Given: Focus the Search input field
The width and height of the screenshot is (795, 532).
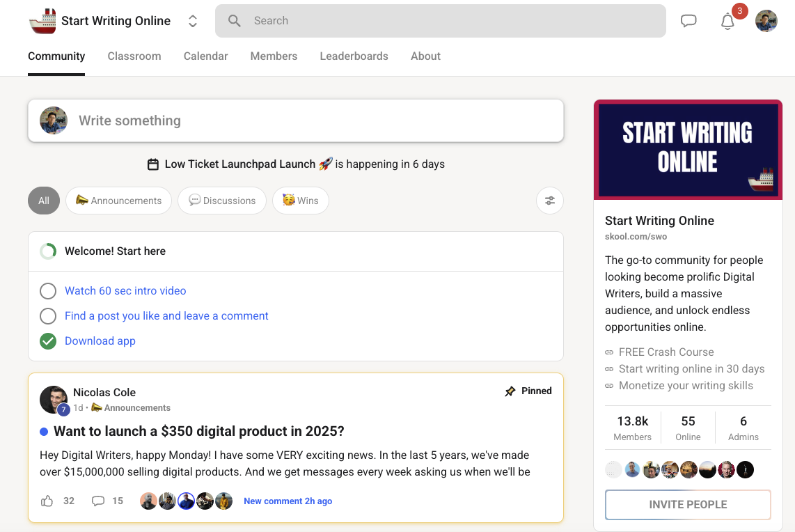Looking at the screenshot, I should [440, 21].
